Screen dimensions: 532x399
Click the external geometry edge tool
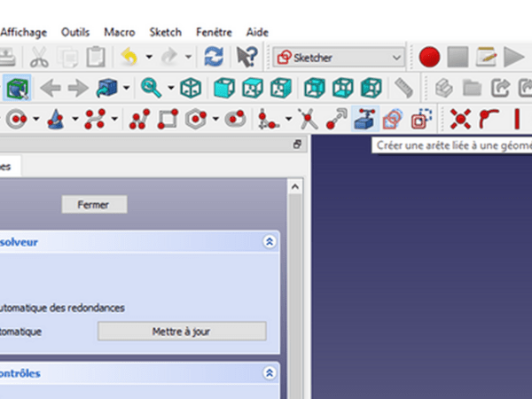point(364,118)
